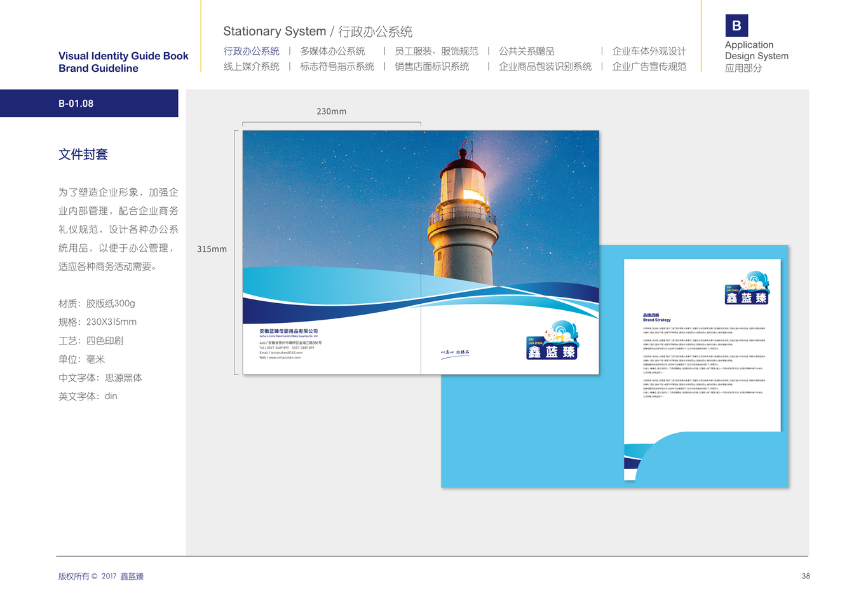Image resolution: width=868 pixels, height=614 pixels.
Task: Click the 应用部分 label
Action: click(x=743, y=68)
